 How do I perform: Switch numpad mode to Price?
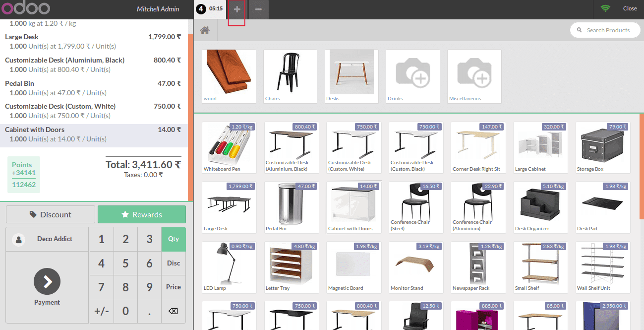point(174,287)
